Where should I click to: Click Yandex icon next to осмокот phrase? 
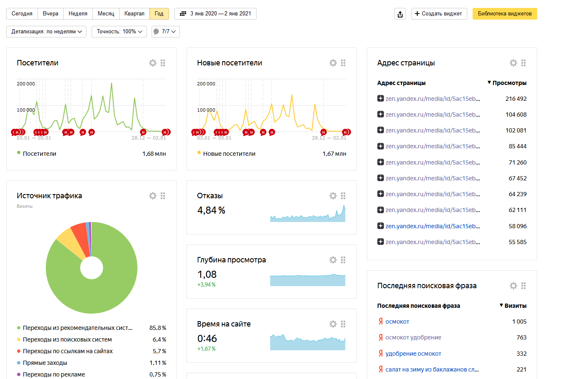coord(381,322)
